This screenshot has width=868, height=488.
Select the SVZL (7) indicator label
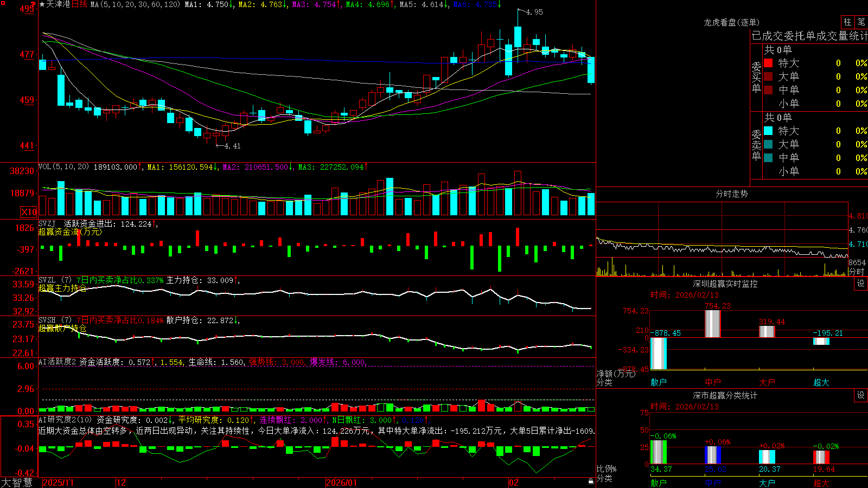pyautogui.click(x=55, y=280)
